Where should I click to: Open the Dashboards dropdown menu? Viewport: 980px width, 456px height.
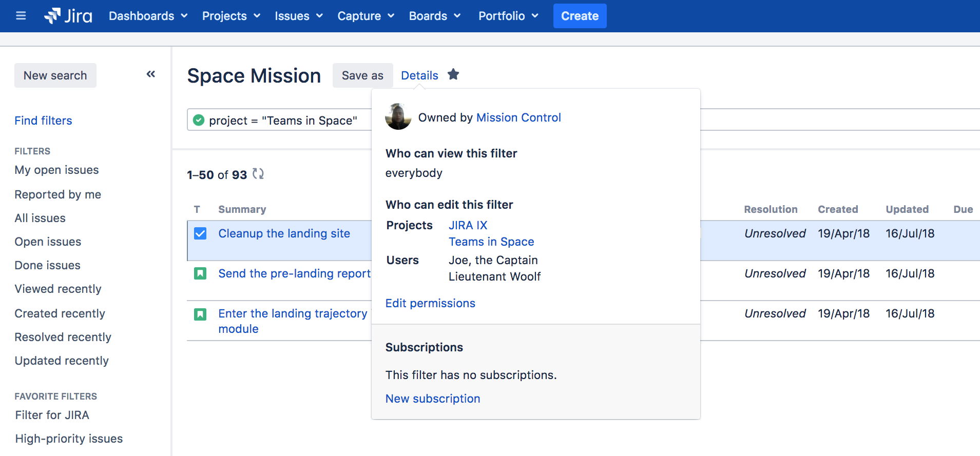click(148, 16)
